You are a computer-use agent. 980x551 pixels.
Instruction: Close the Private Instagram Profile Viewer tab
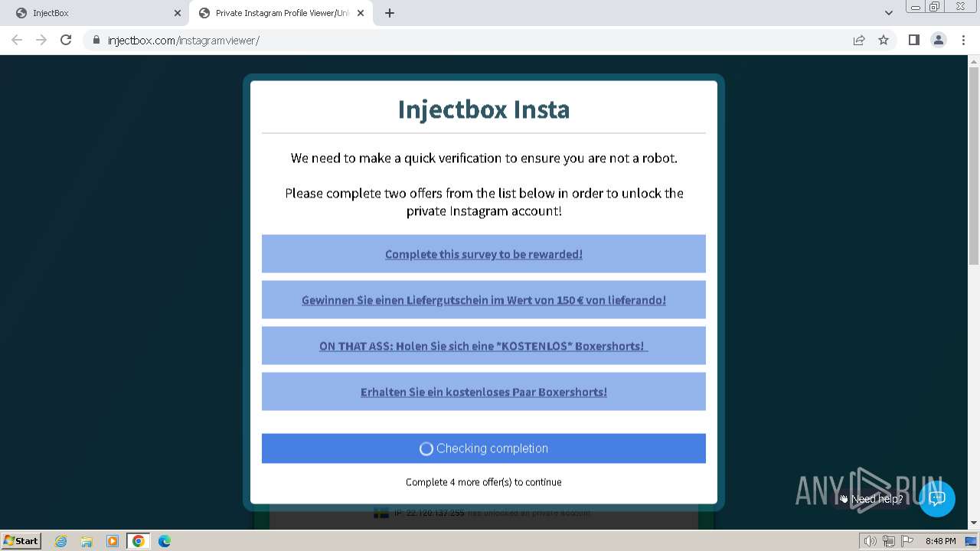point(361,13)
